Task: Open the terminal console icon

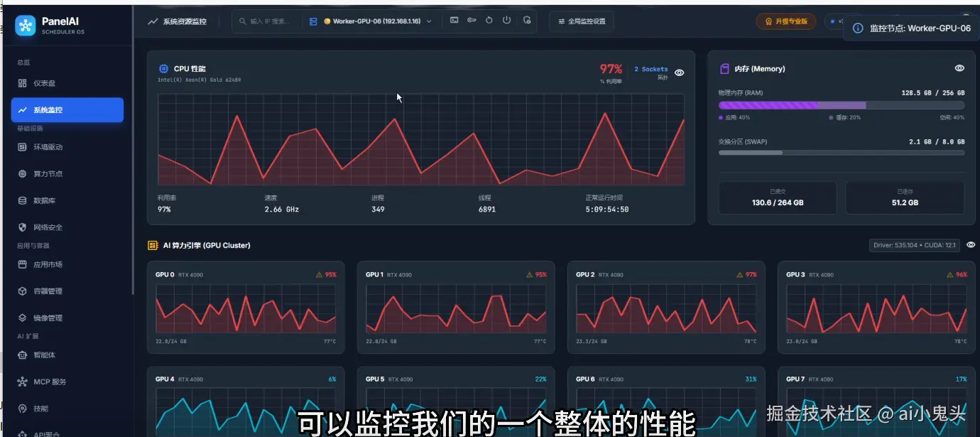Action: (454, 21)
